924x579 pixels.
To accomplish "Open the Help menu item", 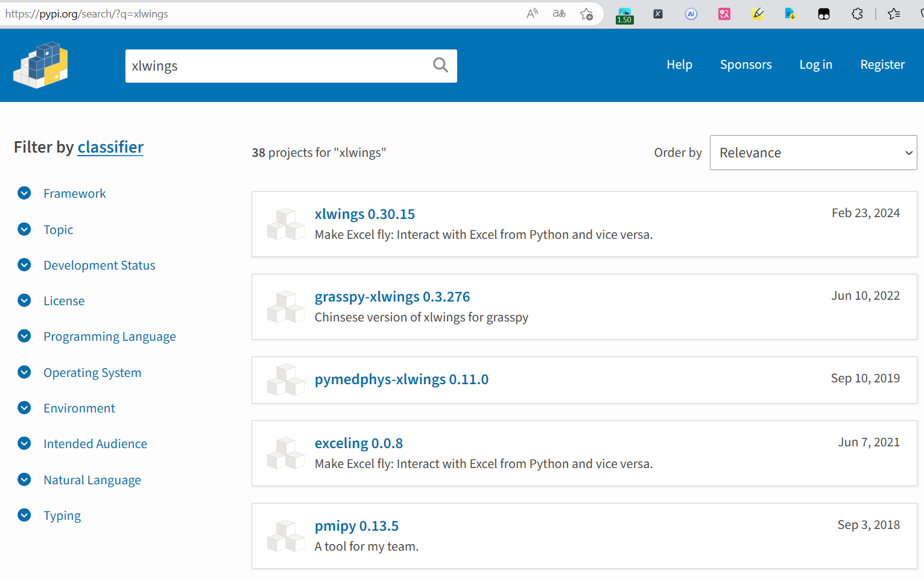I will click(679, 65).
